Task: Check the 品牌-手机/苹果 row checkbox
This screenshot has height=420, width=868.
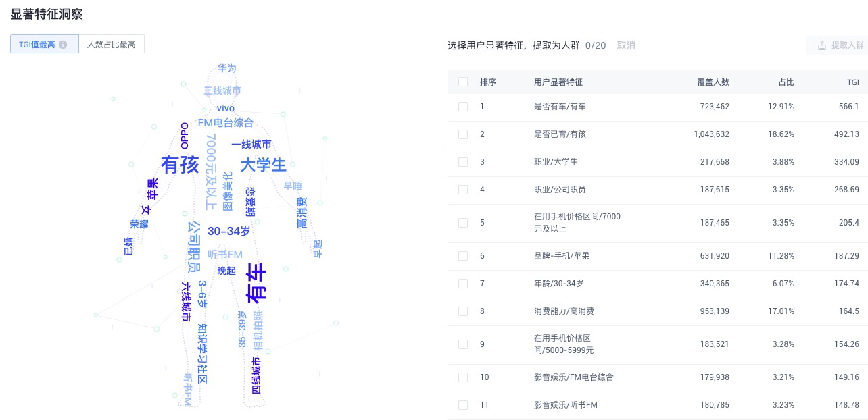Action: click(x=463, y=256)
